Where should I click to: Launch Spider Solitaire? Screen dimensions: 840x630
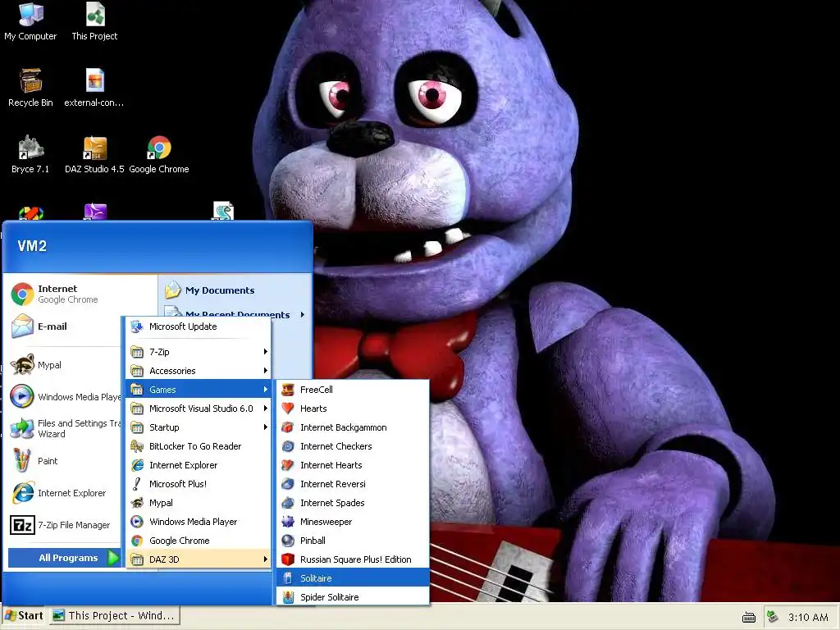pos(353,597)
